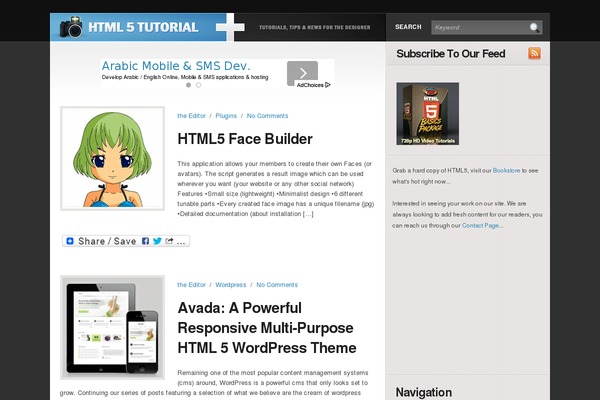
Task: Share the post via Twitter icon
Action: point(157,241)
